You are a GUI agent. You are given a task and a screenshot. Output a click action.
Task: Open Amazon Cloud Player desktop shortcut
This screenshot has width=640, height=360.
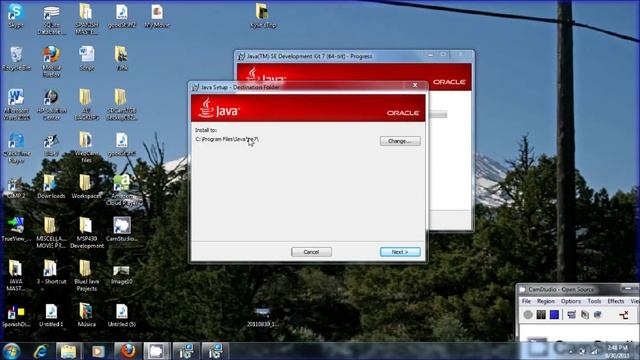tap(122, 190)
